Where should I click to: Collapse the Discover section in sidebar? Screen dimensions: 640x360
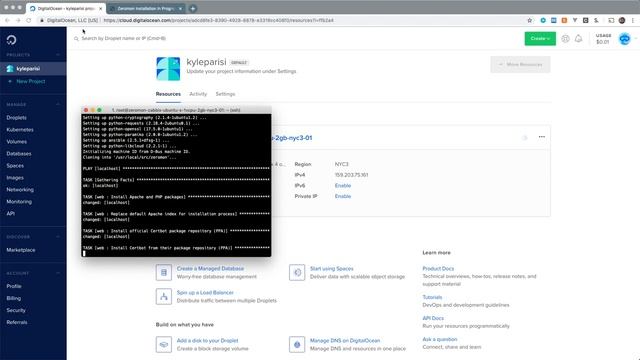click(58, 237)
